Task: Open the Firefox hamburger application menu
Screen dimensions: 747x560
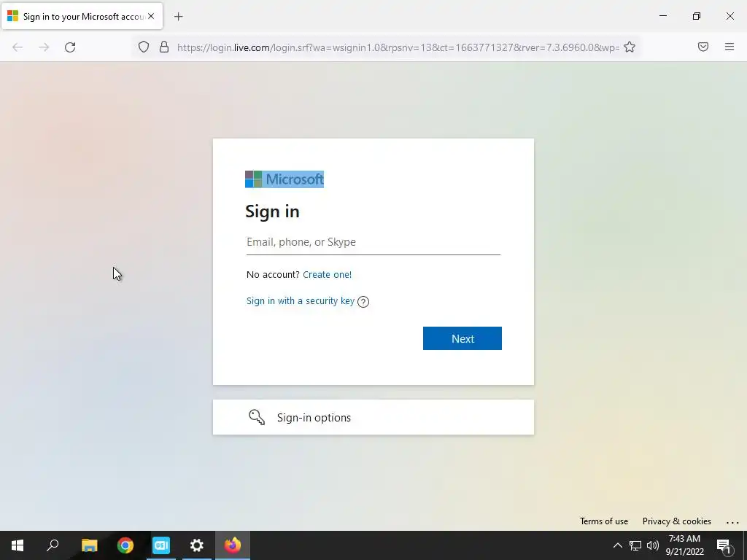Action: 729,47
